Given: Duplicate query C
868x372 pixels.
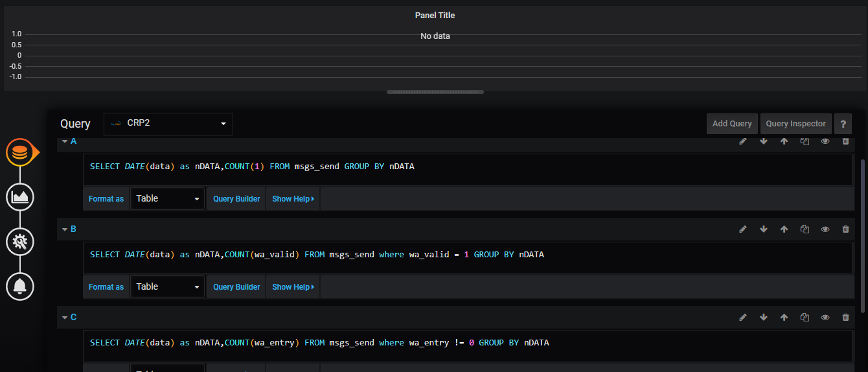Looking at the screenshot, I should (805, 317).
